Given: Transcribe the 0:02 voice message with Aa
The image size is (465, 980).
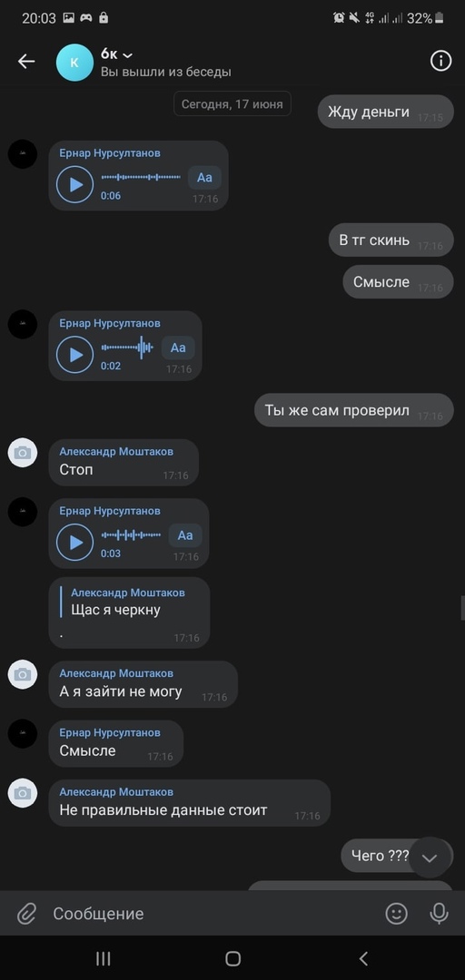Looking at the screenshot, I should [x=178, y=348].
